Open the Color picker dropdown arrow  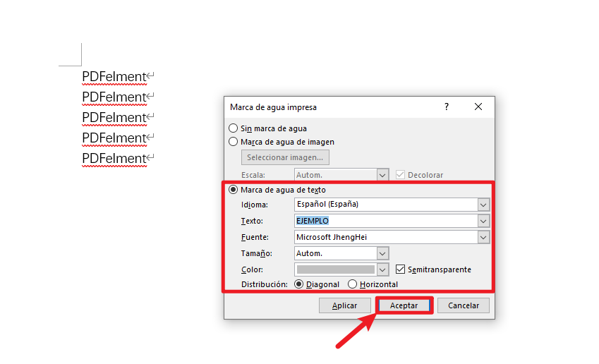(382, 269)
